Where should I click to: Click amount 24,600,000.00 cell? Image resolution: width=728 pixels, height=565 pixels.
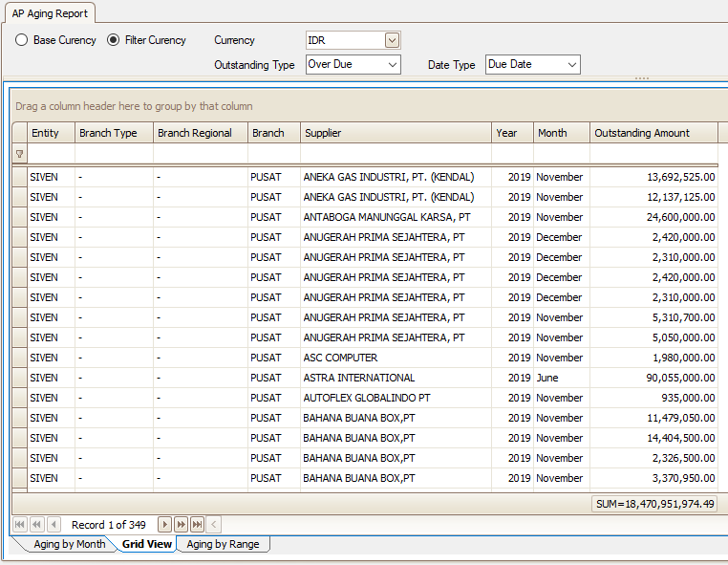pos(653,217)
